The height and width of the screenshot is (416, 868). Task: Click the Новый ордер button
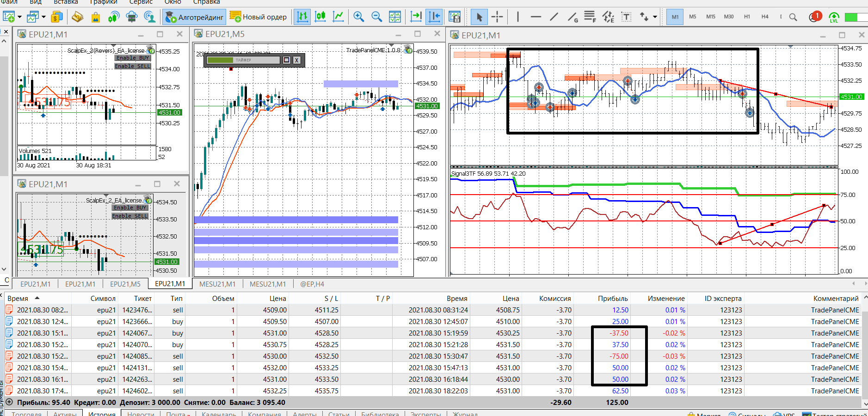(x=259, y=17)
